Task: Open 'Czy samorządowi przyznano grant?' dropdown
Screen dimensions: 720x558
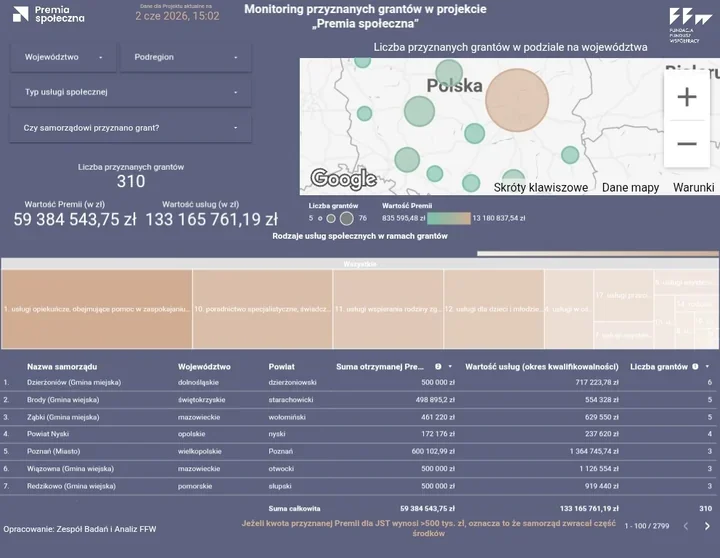Action: point(130,128)
